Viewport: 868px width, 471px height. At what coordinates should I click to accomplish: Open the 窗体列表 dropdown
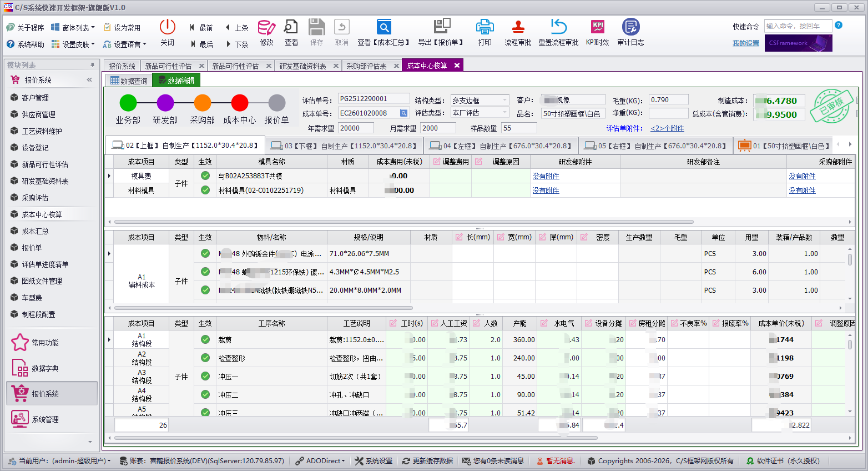(x=73, y=28)
